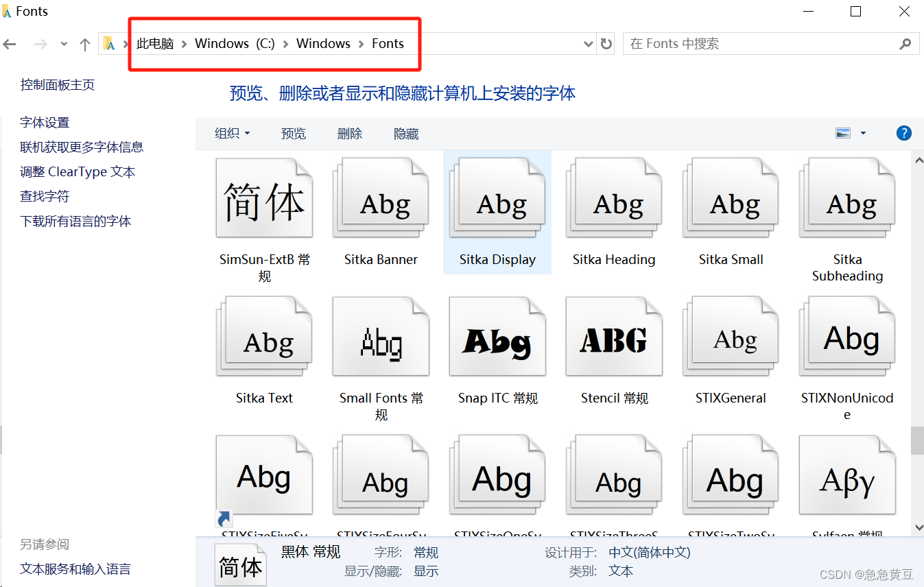Click 预览 in the toolbar
Screen dimensions: 924x587
[x=294, y=133]
